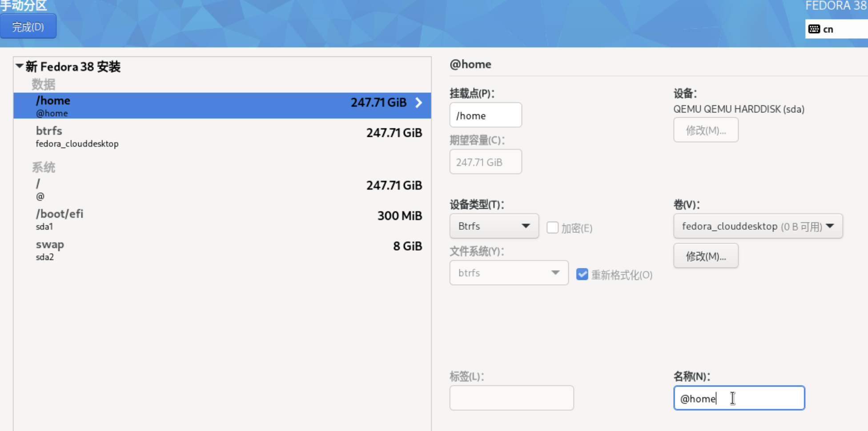Open the cn keyboard layout indicator
The width and height of the screenshot is (868, 431).
click(x=836, y=29)
